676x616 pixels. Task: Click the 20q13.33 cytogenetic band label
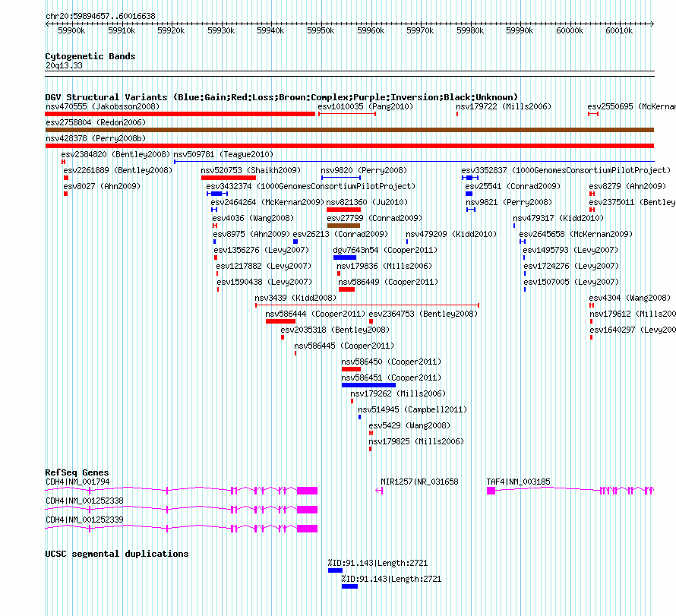tap(64, 65)
